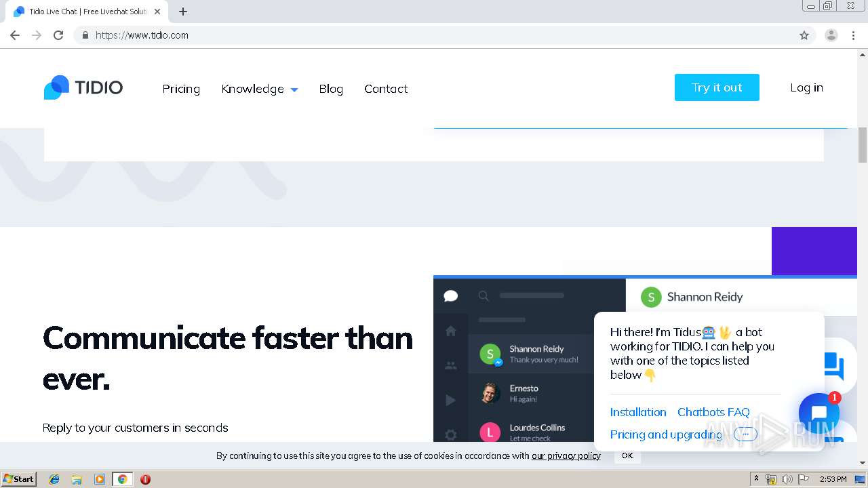
Task: Open media player from taskbar
Action: pyautogui.click(x=100, y=479)
